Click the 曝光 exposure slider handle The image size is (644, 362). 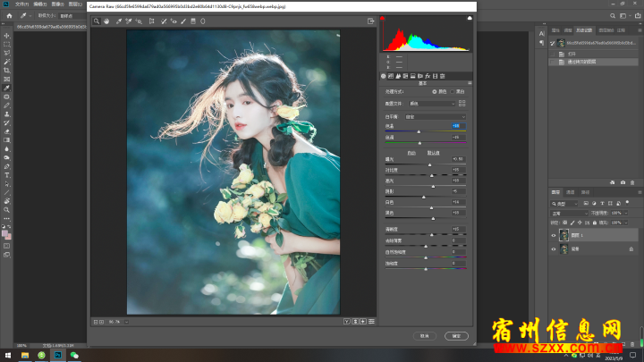click(429, 164)
